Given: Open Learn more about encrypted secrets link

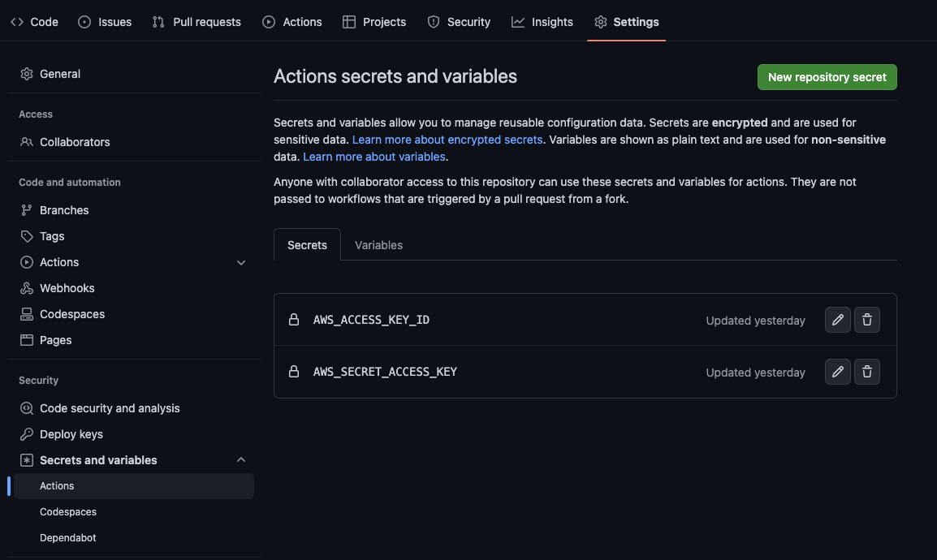Looking at the screenshot, I should 447,139.
